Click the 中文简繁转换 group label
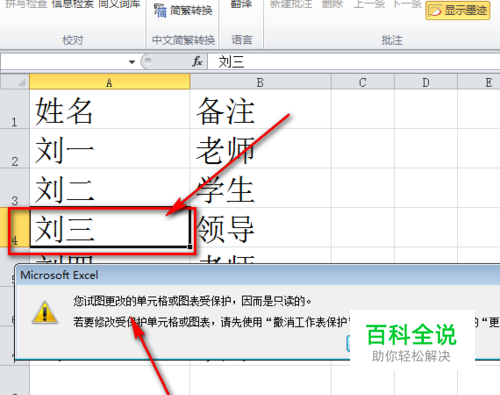Viewport: 500px width, 395px height. pyautogui.click(x=183, y=40)
